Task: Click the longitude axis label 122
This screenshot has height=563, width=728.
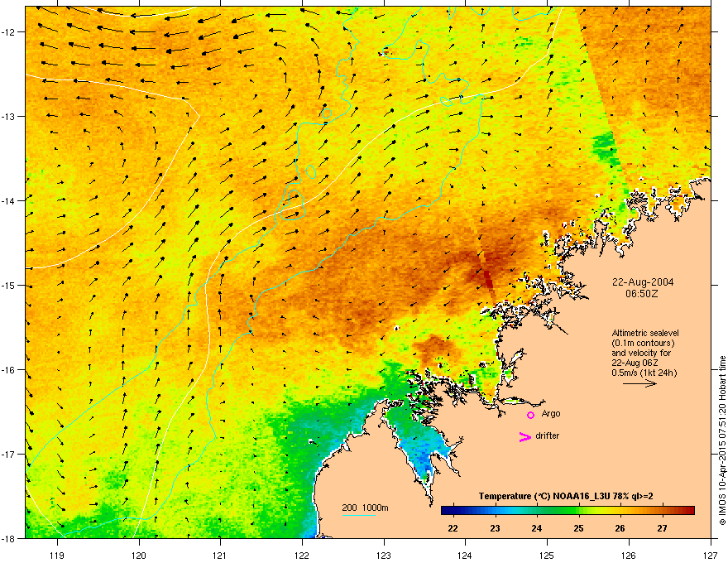Action: coord(302,555)
